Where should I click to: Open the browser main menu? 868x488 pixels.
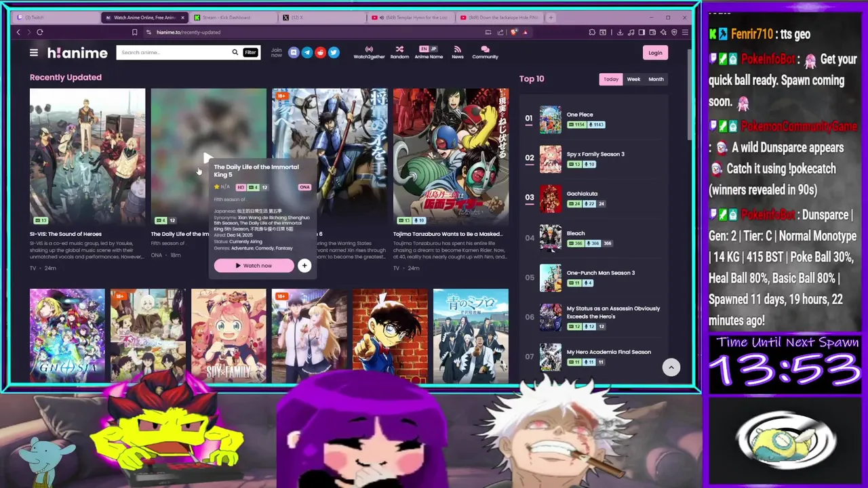click(685, 32)
